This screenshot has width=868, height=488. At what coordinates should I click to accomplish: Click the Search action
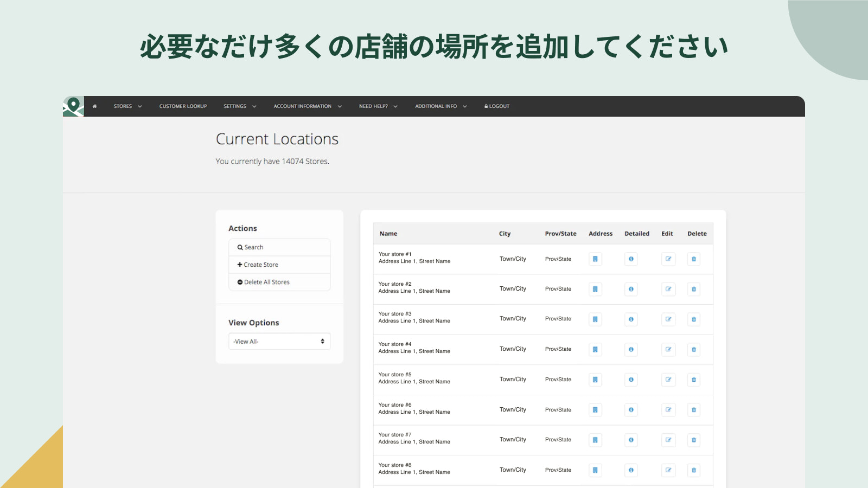(x=279, y=247)
